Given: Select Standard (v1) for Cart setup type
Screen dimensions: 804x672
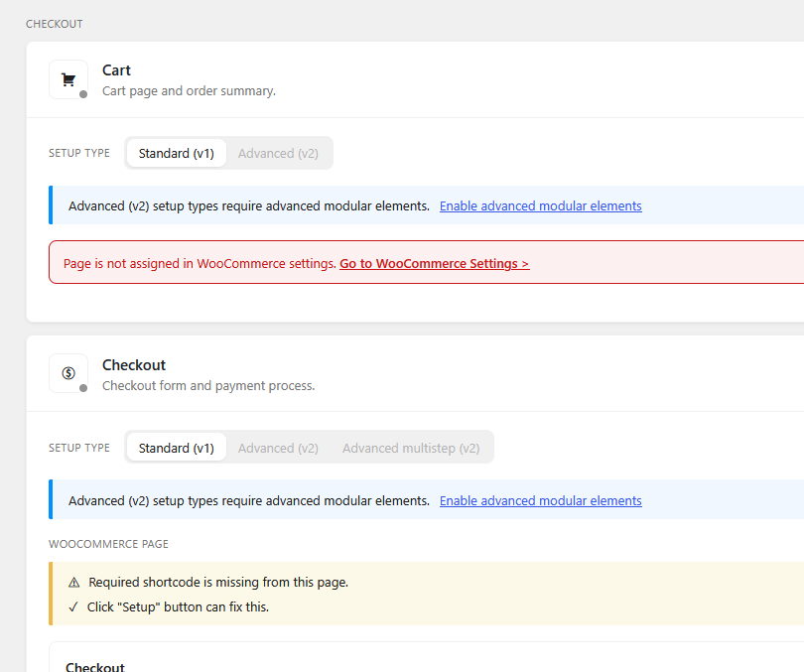Looking at the screenshot, I should pos(176,153).
